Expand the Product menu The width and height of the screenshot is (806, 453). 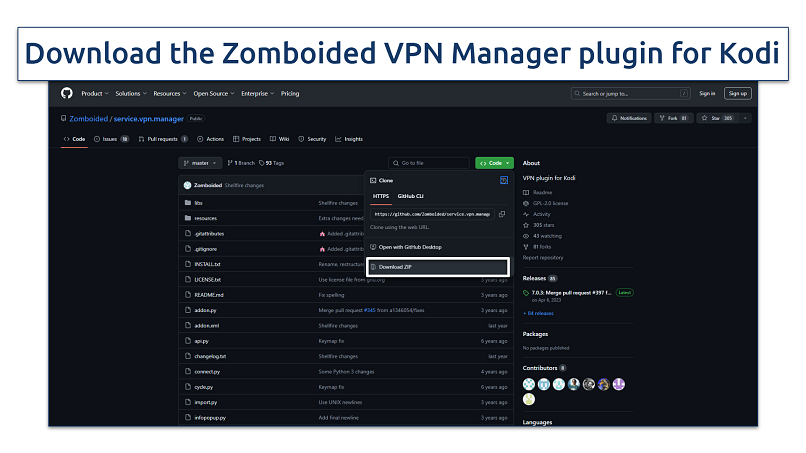click(94, 93)
